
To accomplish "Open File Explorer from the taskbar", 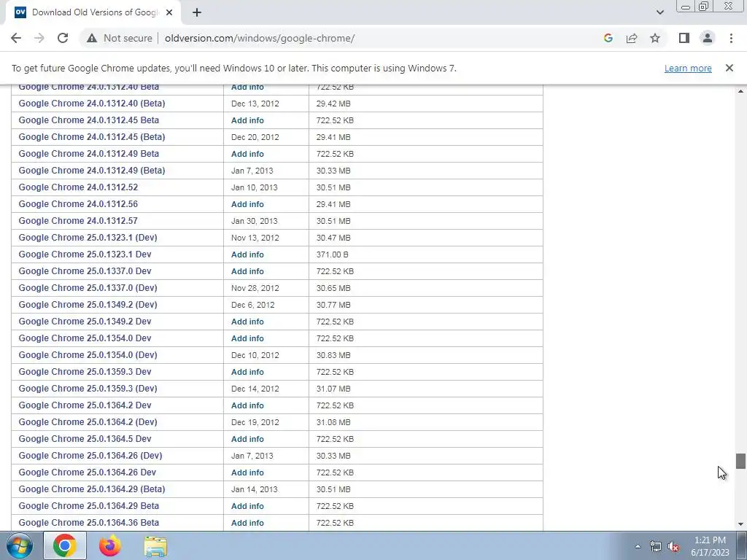I will tap(155, 545).
